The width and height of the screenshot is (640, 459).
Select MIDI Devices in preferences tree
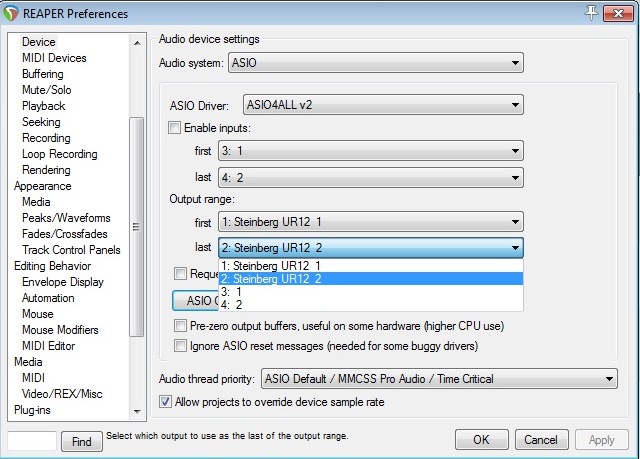coord(54,58)
